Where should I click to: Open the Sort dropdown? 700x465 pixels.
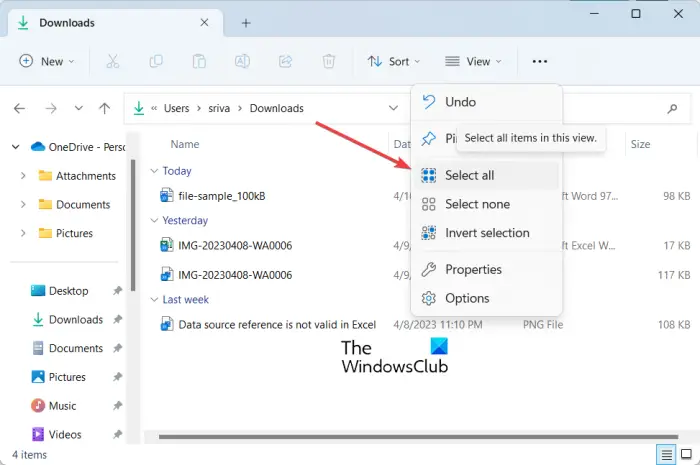[394, 61]
